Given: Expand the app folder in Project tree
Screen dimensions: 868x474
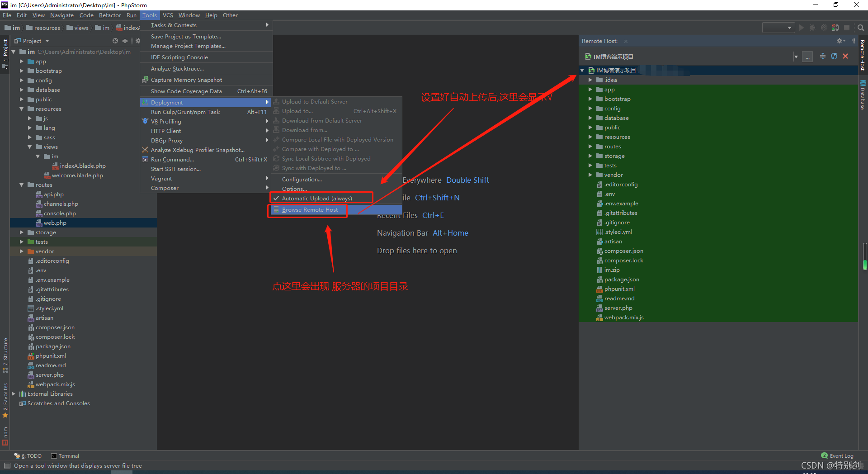Looking at the screenshot, I should coord(21,62).
